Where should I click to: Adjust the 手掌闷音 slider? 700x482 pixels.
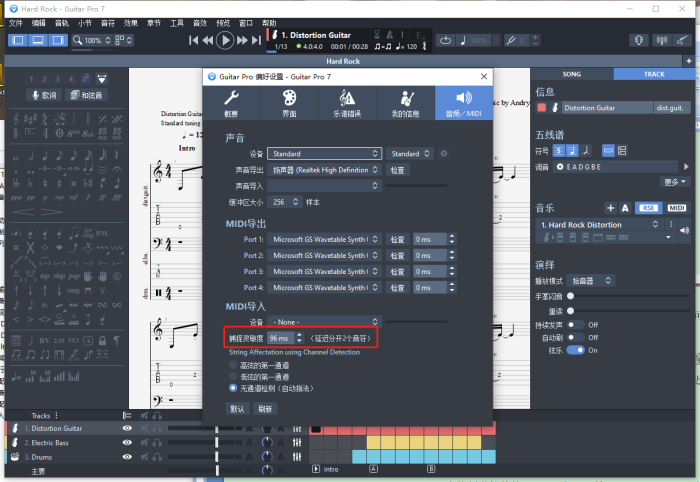571,296
